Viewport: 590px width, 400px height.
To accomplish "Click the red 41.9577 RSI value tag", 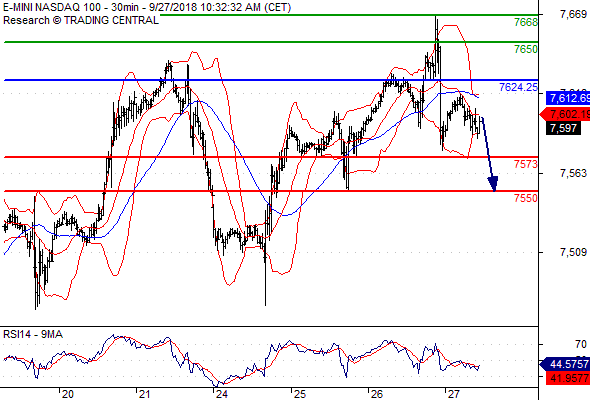I will (x=568, y=378).
